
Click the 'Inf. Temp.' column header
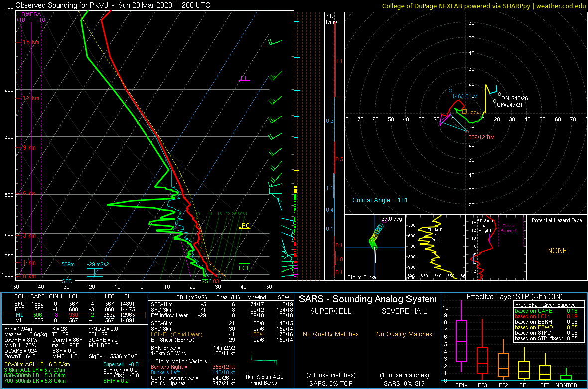332,19
